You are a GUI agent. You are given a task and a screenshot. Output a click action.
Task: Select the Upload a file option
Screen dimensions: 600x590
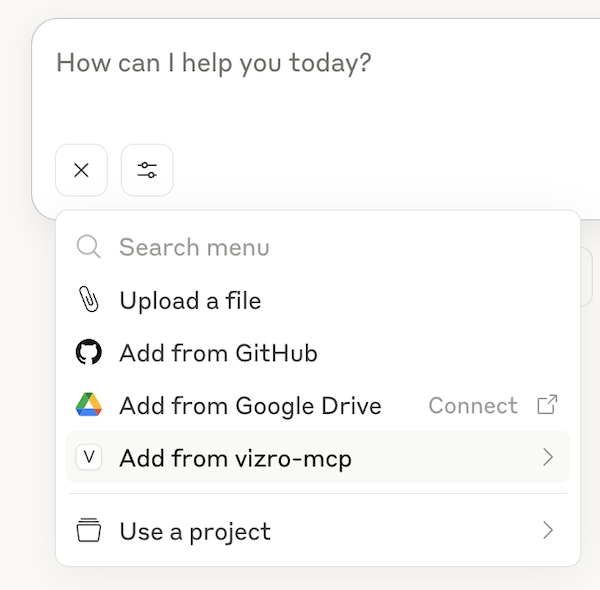click(x=190, y=300)
